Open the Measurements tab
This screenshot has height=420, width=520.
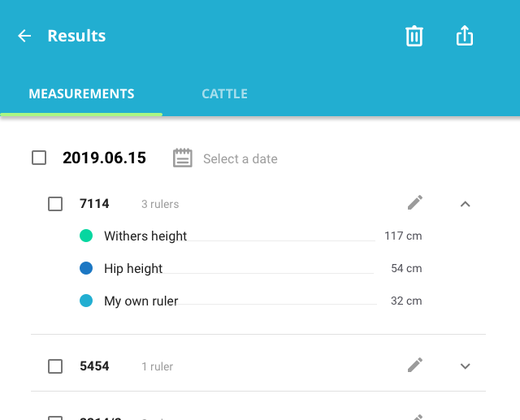[x=81, y=93]
